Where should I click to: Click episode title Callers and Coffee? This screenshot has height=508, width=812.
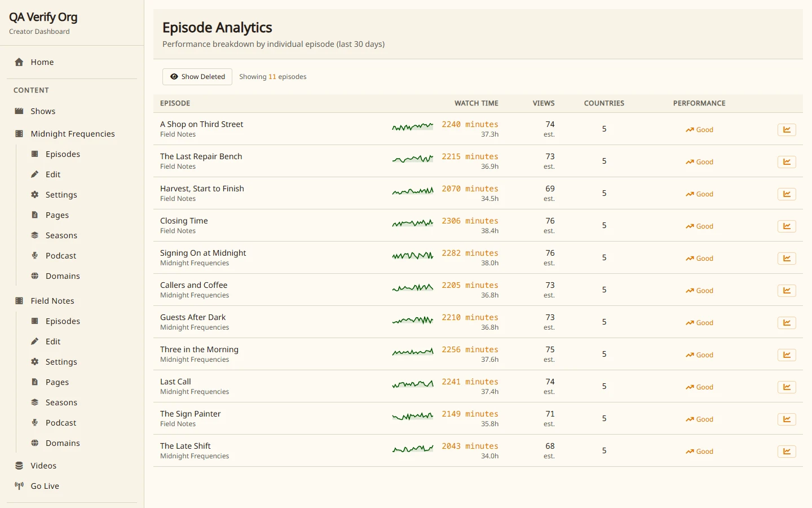coord(194,285)
